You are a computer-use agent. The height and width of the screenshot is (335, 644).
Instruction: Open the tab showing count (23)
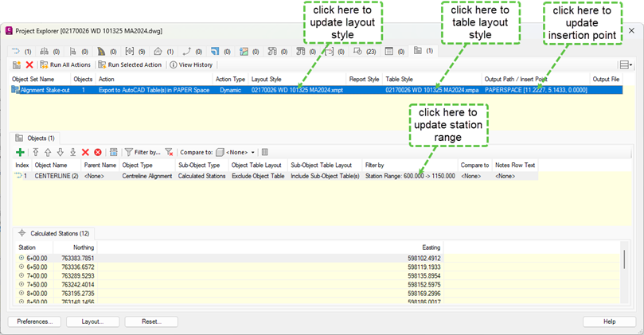365,51
